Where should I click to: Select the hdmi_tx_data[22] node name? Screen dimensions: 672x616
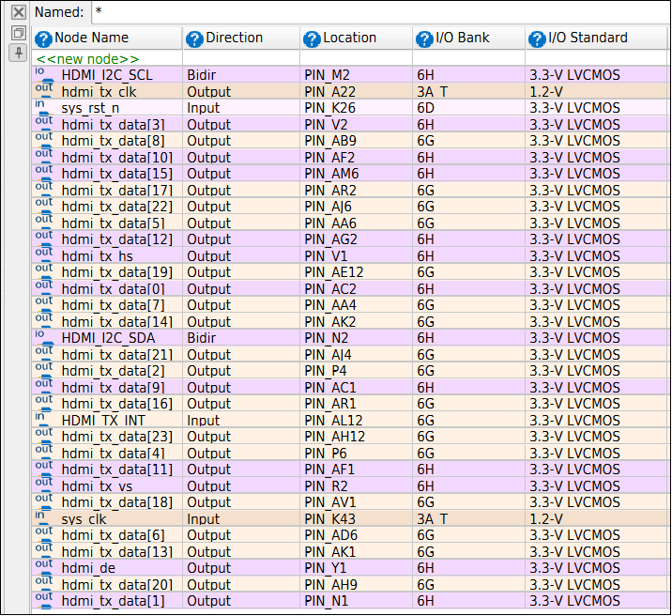coord(117,207)
